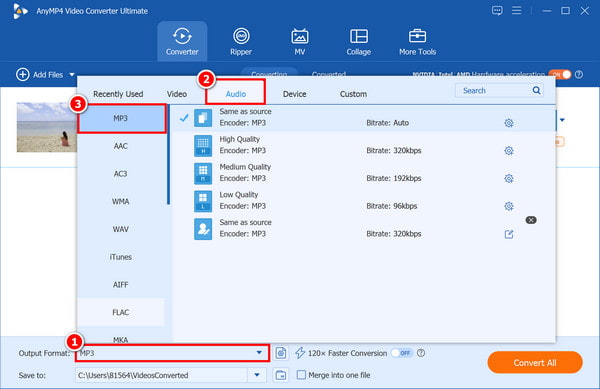The image size is (600, 389).
Task: Open help for 120x Faster Conversion
Action: [421, 353]
